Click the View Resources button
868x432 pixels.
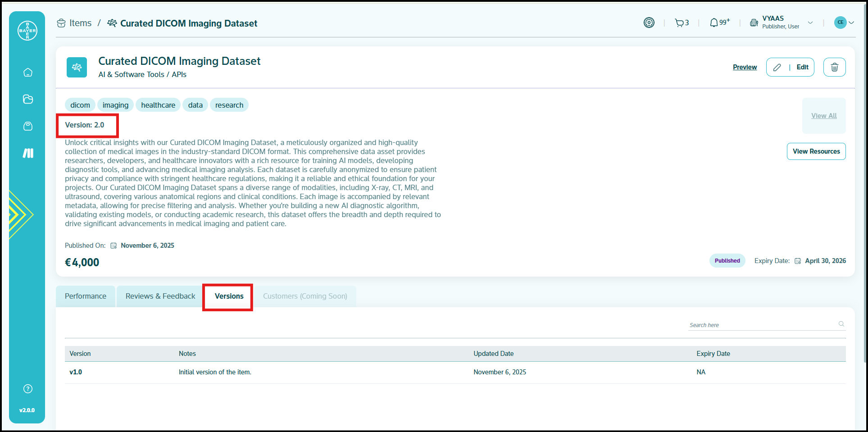tap(816, 151)
